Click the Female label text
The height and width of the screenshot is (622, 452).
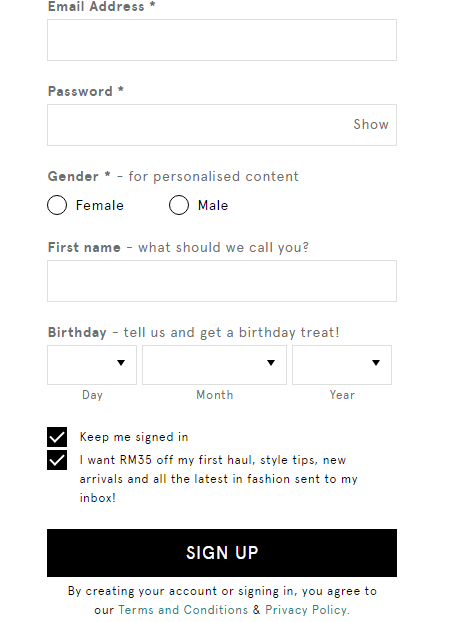pos(100,205)
